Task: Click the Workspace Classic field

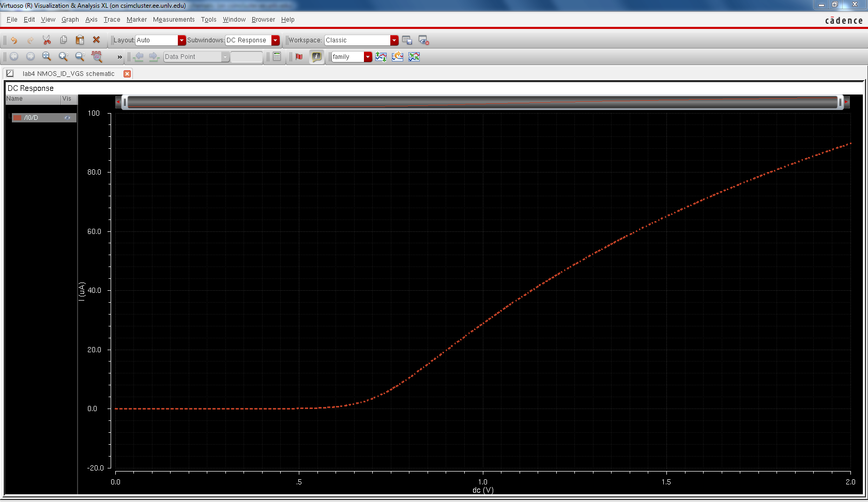Action: 357,40
